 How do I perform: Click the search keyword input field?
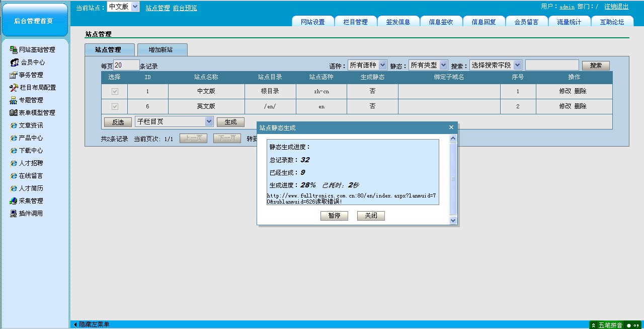(x=551, y=65)
